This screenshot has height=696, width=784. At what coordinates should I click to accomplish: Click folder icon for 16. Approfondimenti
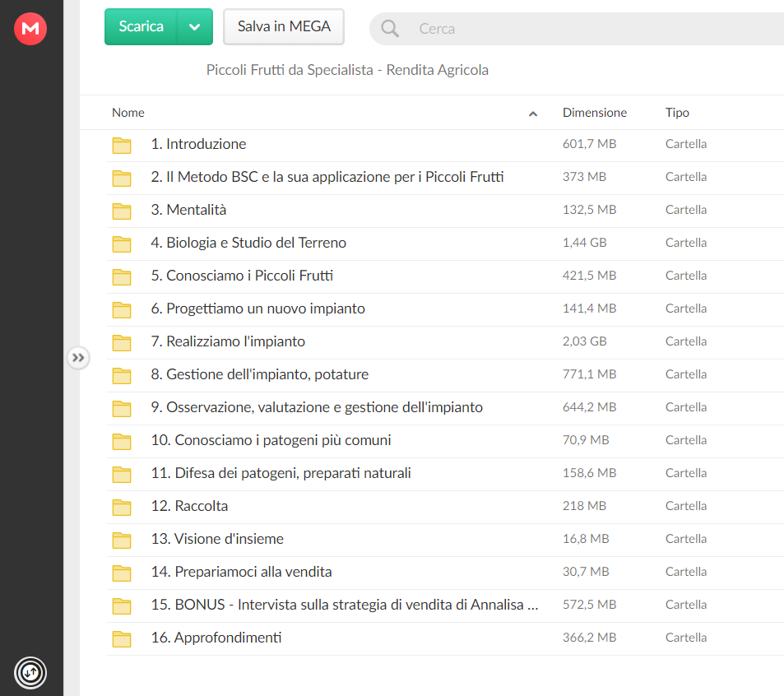122,638
